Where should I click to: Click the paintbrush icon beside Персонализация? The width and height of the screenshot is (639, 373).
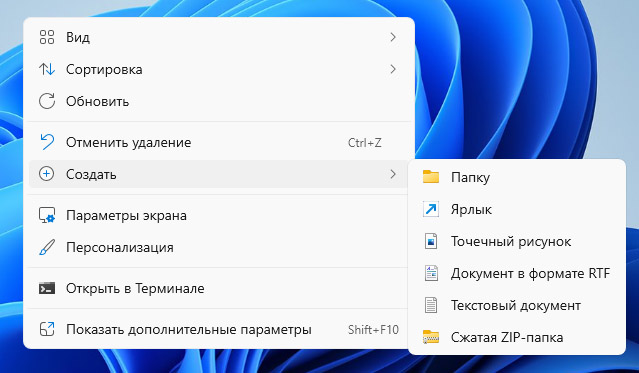[47, 247]
